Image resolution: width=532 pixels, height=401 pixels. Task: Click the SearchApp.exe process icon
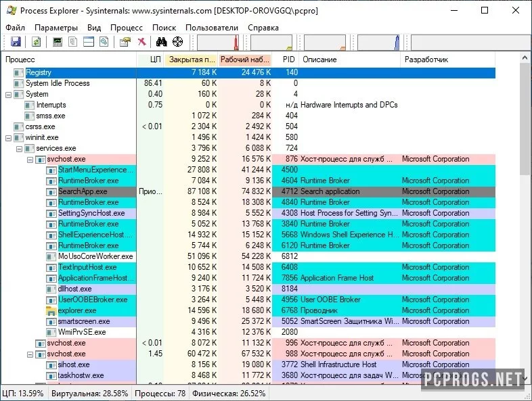click(51, 191)
